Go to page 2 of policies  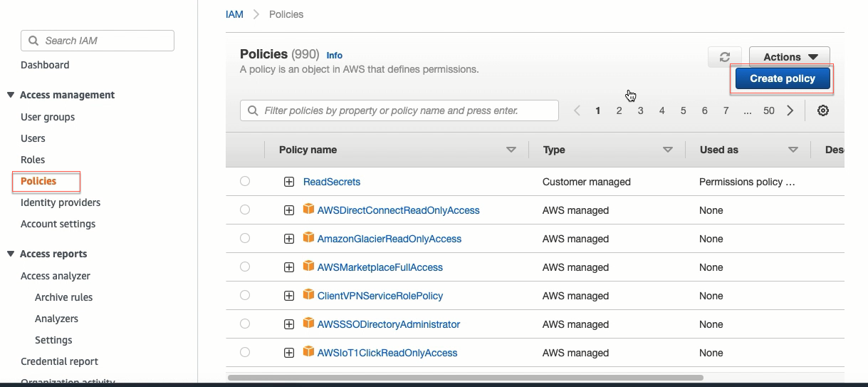pos(619,110)
